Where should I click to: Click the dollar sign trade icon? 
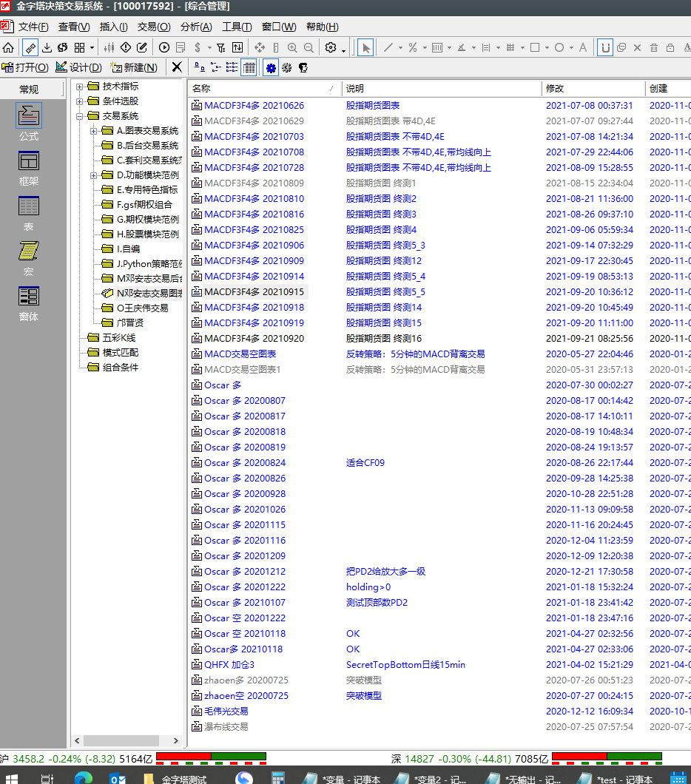(x=198, y=47)
